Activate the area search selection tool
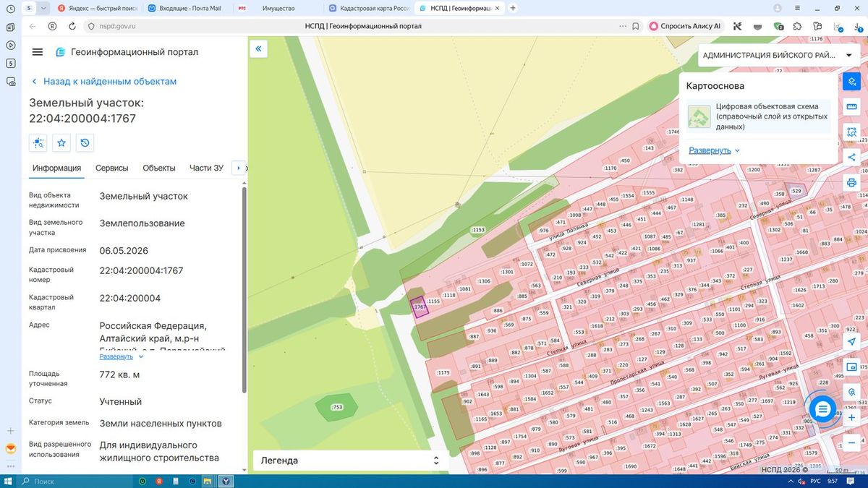868x488 pixels. [x=851, y=132]
